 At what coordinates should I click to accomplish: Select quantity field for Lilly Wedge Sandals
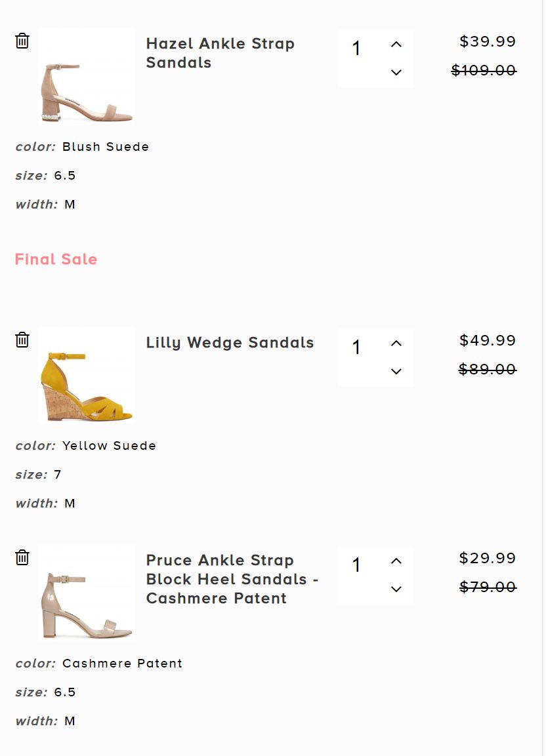[357, 348]
